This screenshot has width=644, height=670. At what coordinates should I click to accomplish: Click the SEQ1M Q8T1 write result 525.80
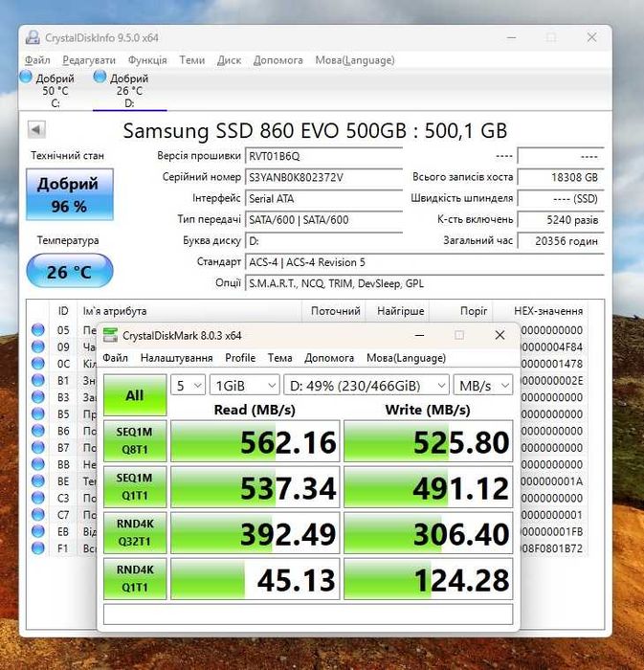[429, 441]
